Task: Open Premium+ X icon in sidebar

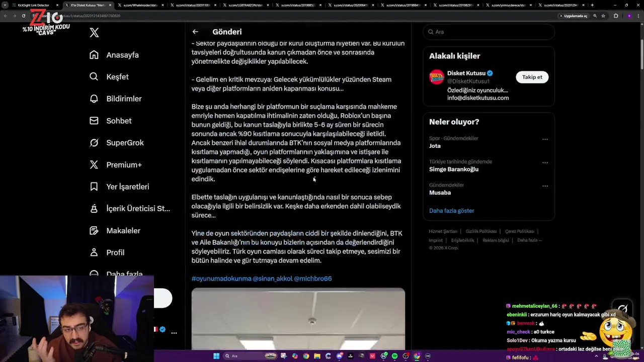Action: coord(94,164)
